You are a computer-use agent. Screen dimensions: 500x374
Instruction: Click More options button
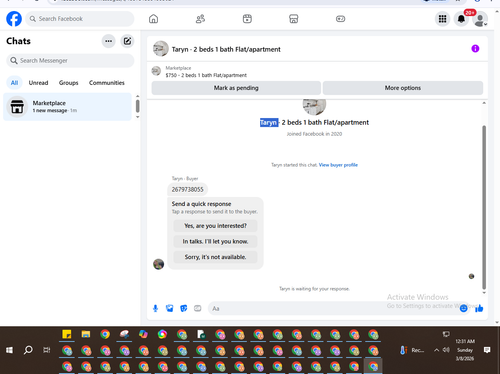point(403,88)
